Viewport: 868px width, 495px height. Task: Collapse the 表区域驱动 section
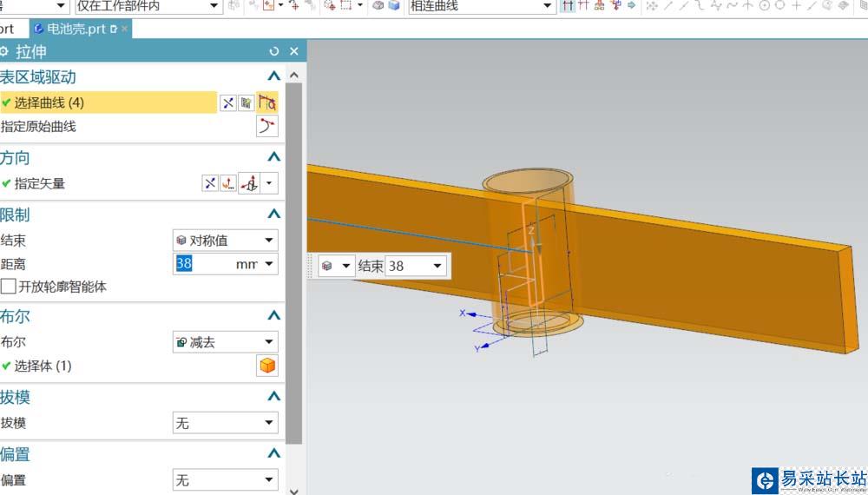coord(273,76)
